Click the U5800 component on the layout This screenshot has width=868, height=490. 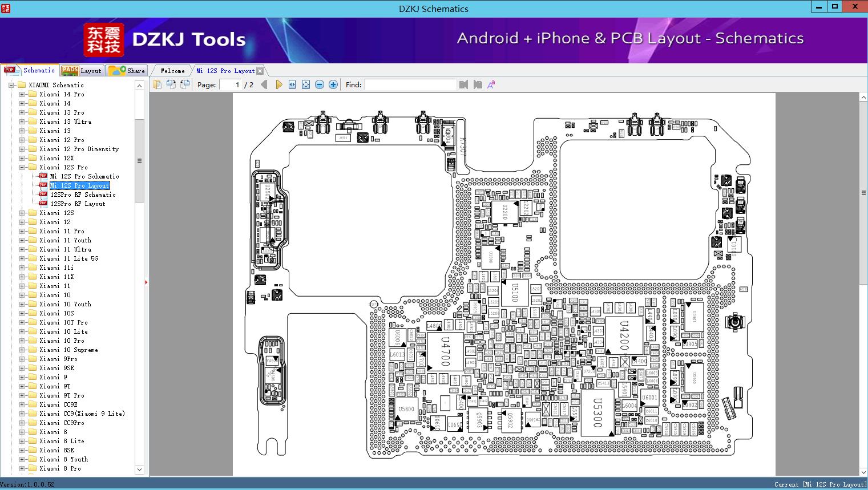coord(406,410)
